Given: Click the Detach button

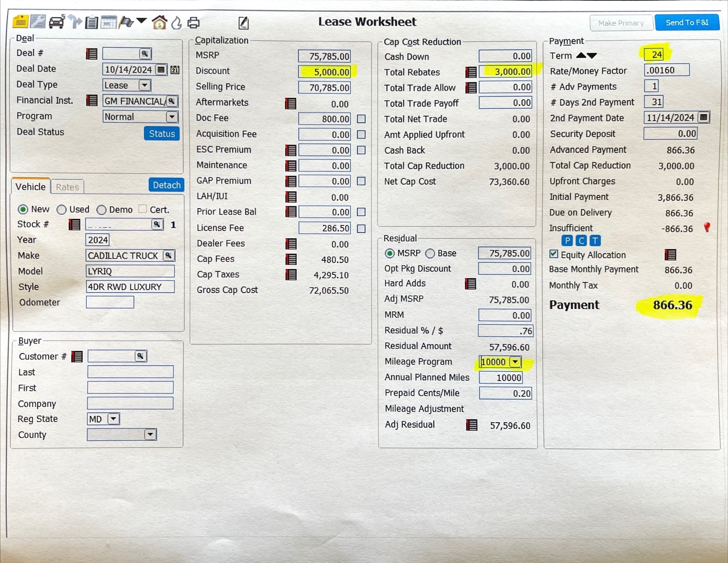Looking at the screenshot, I should coord(166,185).
